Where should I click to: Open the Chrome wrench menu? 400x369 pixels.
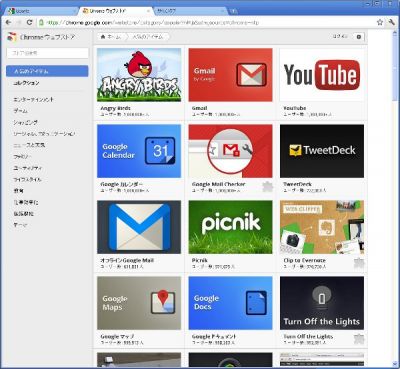tap(391, 23)
